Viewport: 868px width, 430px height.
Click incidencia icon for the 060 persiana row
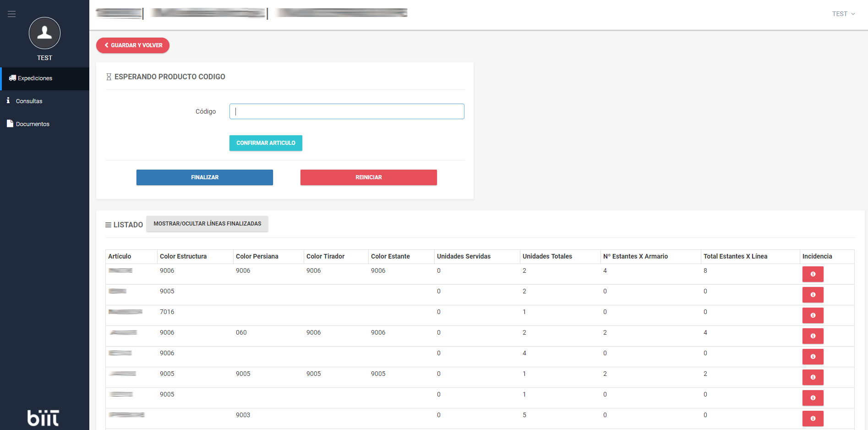(813, 336)
